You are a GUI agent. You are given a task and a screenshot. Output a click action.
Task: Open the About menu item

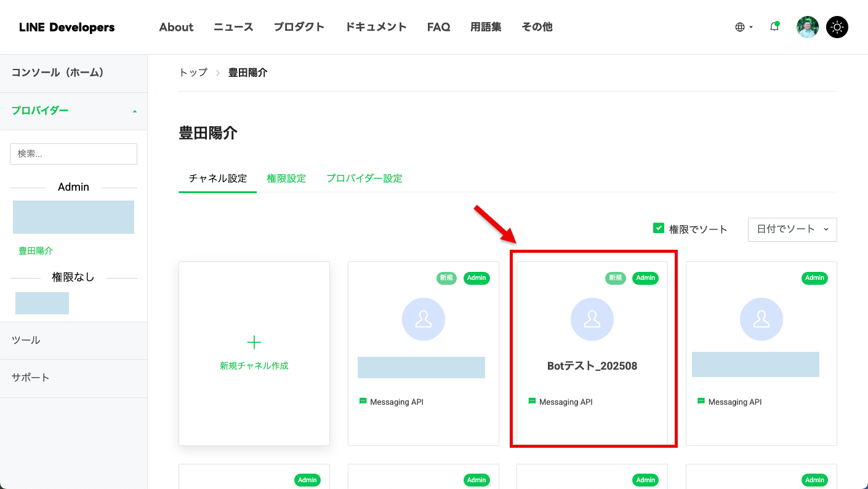click(x=176, y=27)
